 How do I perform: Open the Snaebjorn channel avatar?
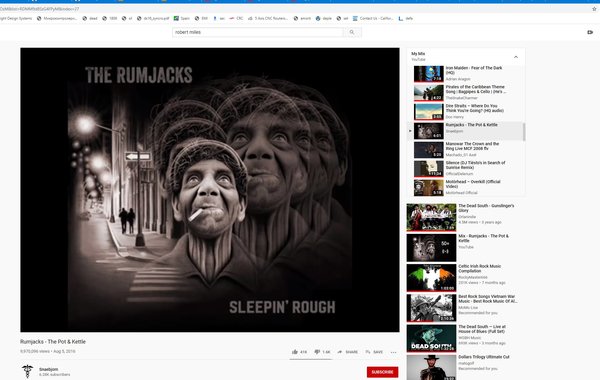pyautogui.click(x=27, y=372)
